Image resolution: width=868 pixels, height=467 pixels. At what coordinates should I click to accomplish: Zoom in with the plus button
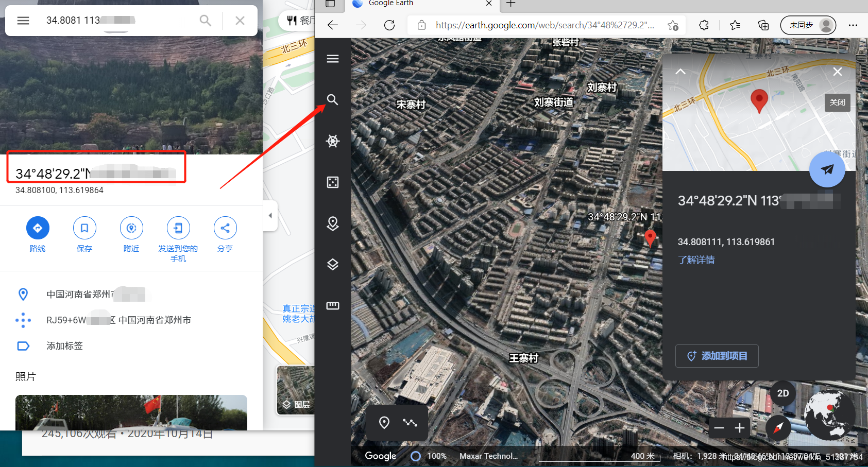click(x=740, y=428)
